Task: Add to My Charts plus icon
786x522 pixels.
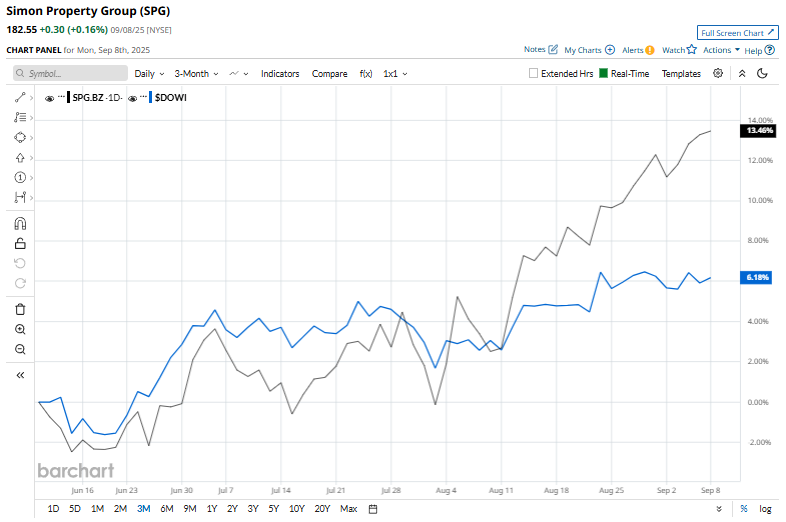Action: [610, 50]
